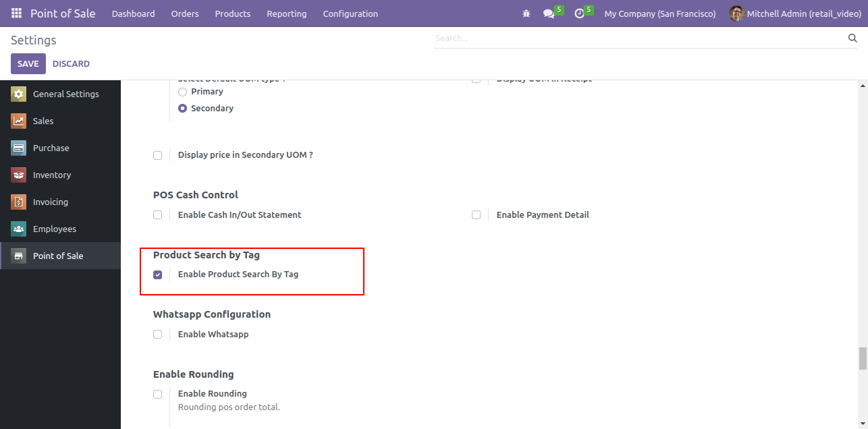Open the Products menu
Image resolution: width=868 pixels, height=429 pixels.
click(x=233, y=13)
